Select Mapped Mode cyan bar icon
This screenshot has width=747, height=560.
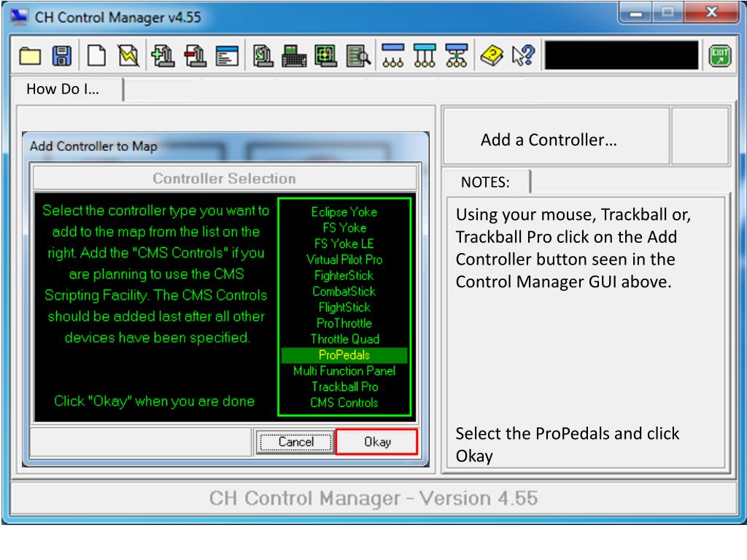(x=425, y=55)
